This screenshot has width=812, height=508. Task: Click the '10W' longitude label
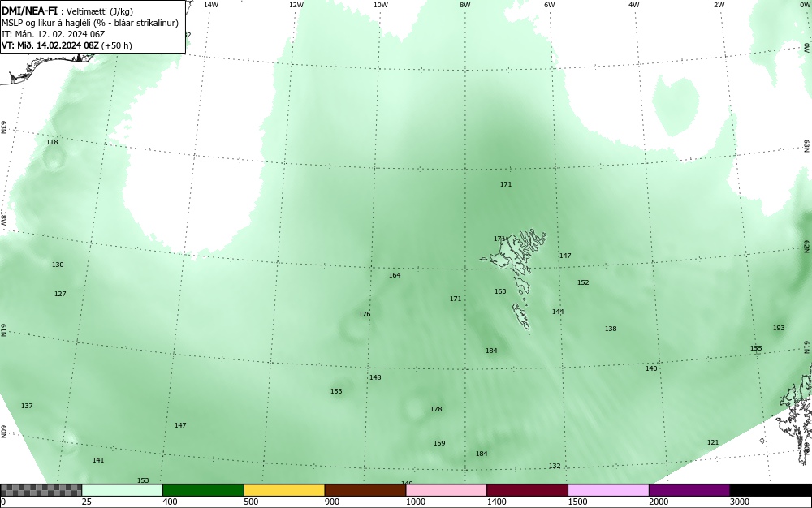(381, 5)
